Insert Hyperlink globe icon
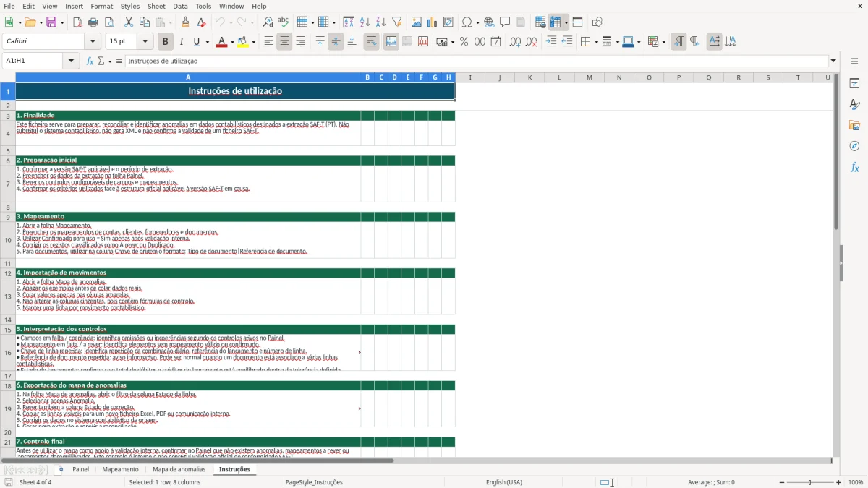This screenshot has height=488, width=868. [x=489, y=22]
